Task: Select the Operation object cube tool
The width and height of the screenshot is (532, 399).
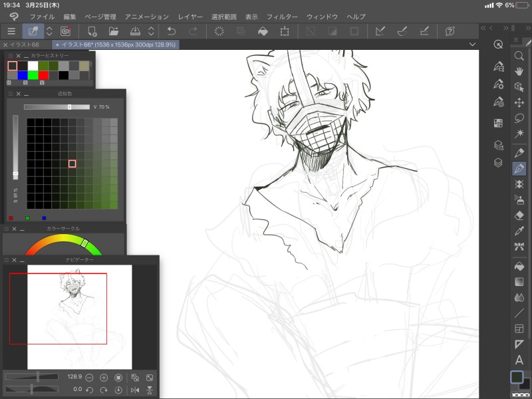Action: point(519,87)
